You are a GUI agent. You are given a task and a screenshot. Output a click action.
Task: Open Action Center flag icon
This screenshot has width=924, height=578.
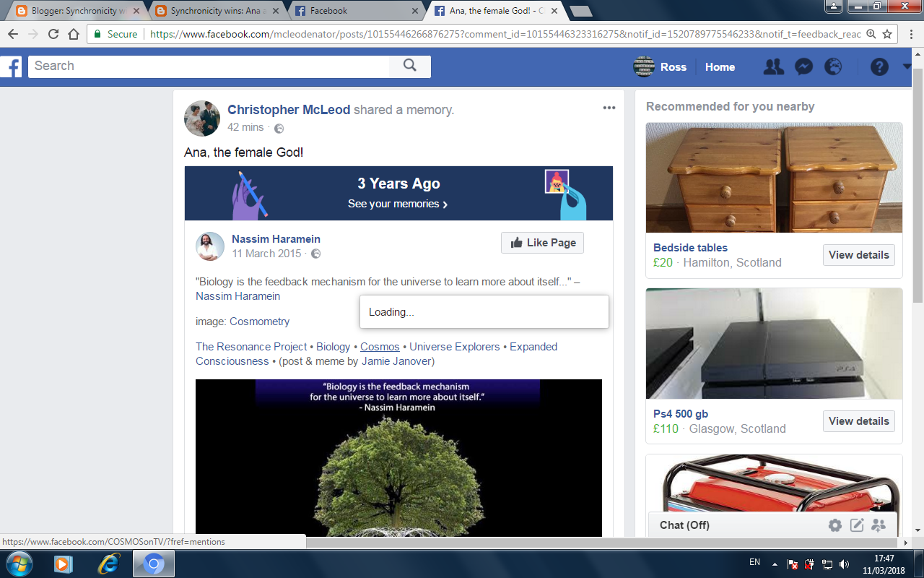(793, 564)
